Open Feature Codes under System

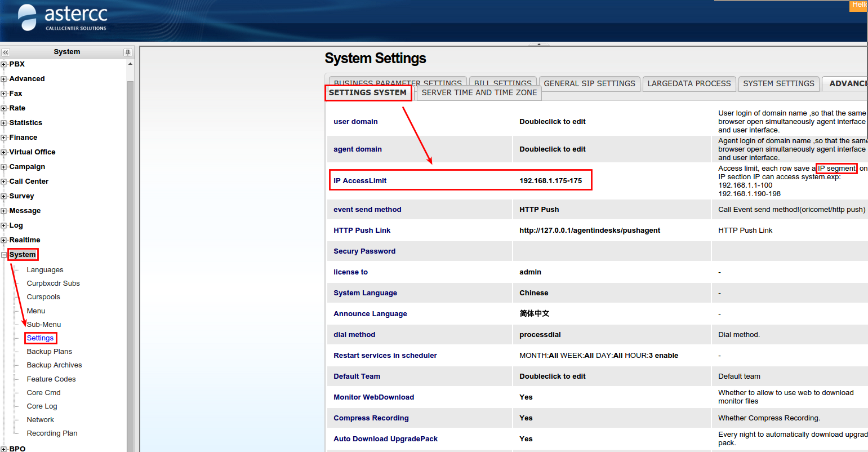click(x=51, y=379)
